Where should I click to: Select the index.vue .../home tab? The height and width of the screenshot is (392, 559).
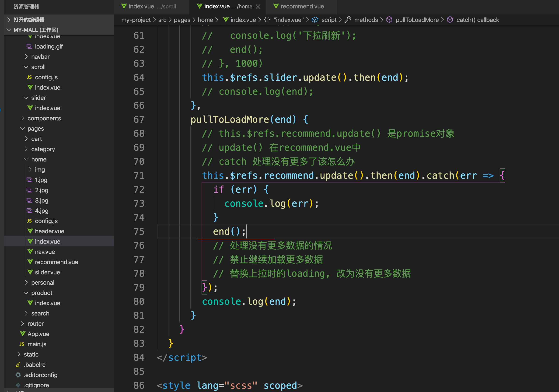click(x=228, y=7)
